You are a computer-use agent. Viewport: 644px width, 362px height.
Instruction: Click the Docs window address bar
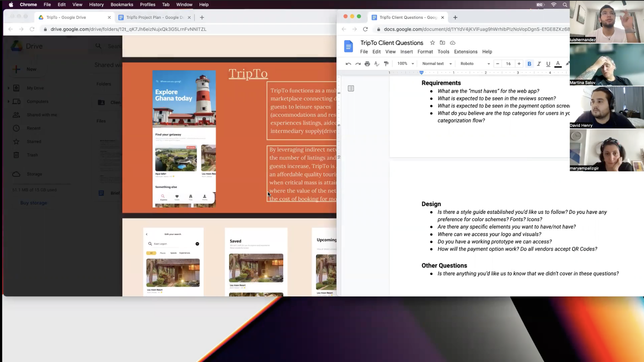[x=472, y=29]
